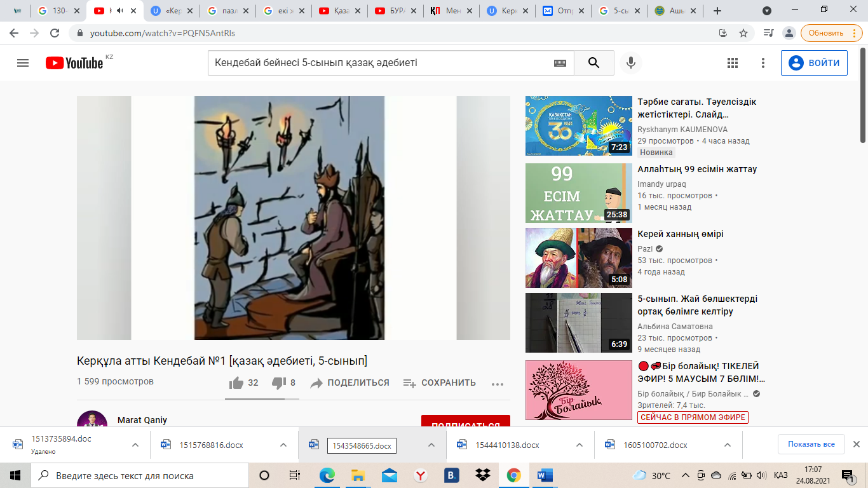Open the YouTube guide hamburger menu
The width and height of the screenshot is (868, 488).
(x=23, y=63)
